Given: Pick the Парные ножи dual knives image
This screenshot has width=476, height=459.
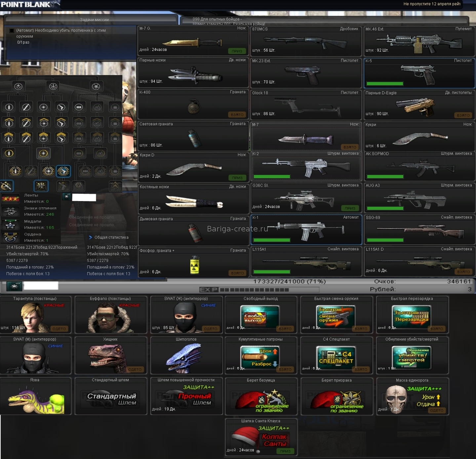Looking at the screenshot, I should pos(195,75).
